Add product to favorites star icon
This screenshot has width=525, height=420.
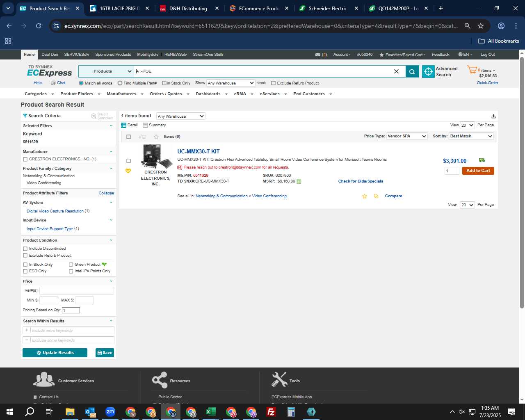pyautogui.click(x=364, y=196)
